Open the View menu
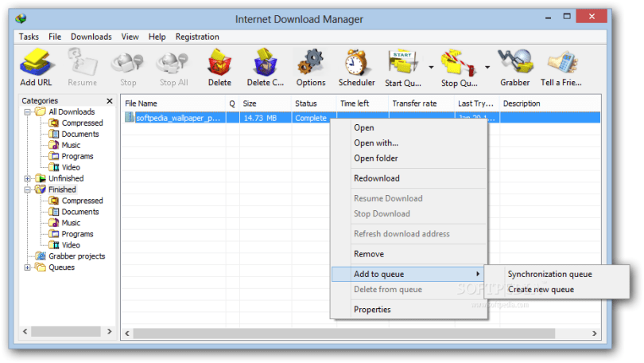This screenshot has width=644, height=363. 130,37
